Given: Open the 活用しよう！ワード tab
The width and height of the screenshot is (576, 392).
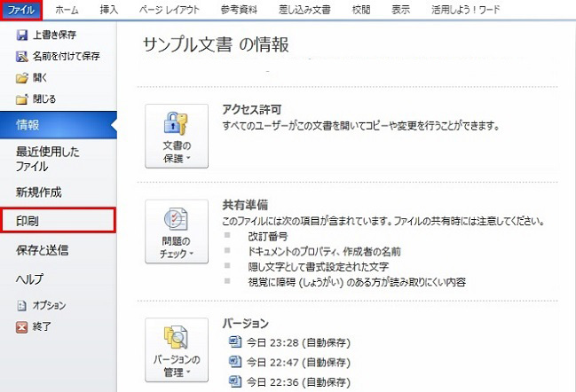Looking at the screenshot, I should (x=465, y=10).
